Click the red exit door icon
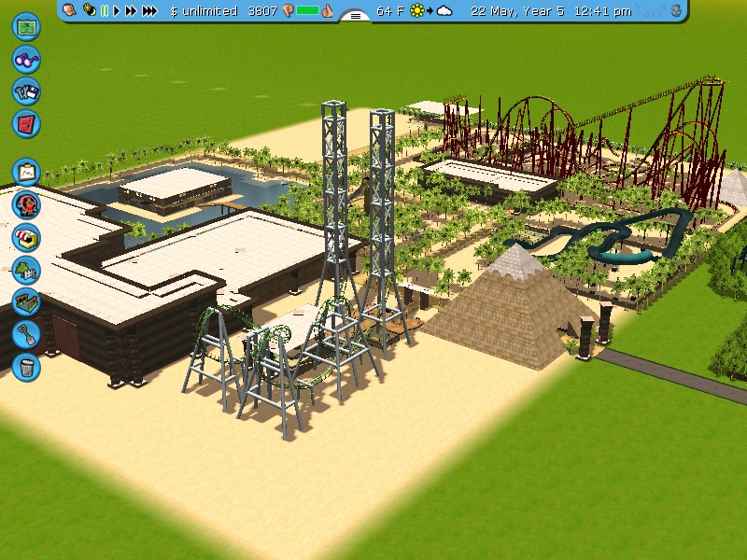747x560 pixels. coord(26,122)
